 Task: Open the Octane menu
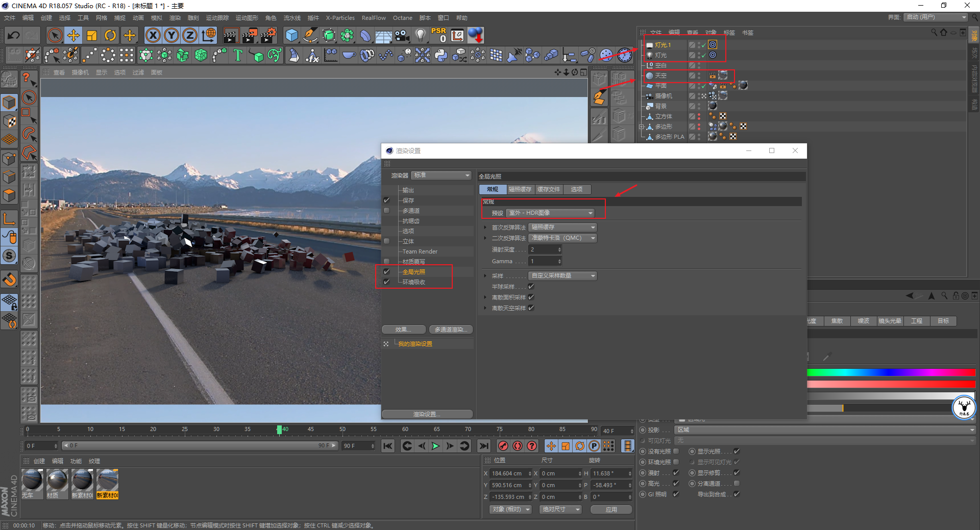point(402,18)
